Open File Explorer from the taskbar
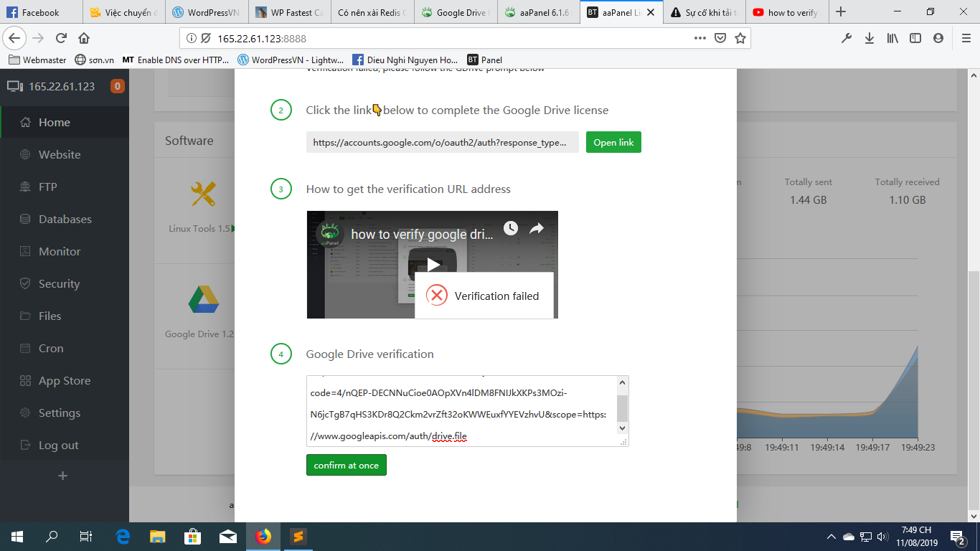980x551 pixels. pyautogui.click(x=158, y=537)
